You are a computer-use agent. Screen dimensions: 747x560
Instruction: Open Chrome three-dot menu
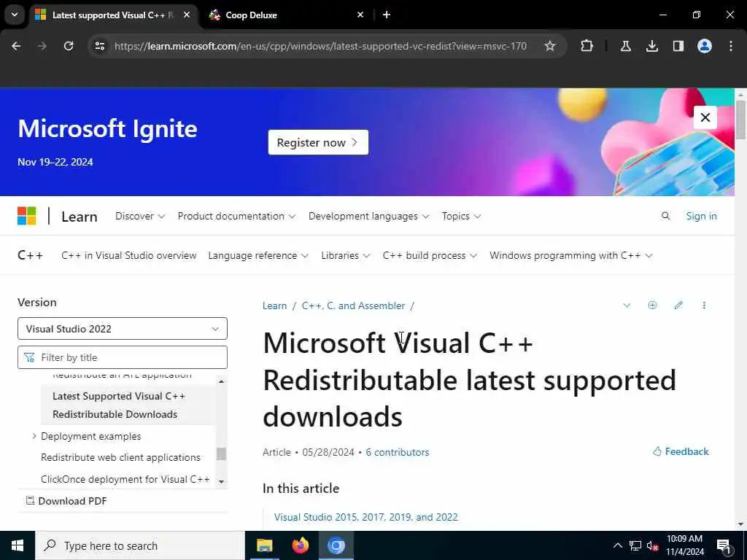(730, 46)
